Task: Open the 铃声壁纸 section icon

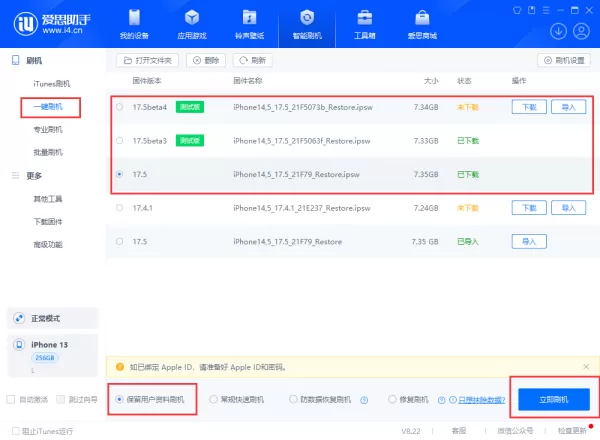Action: (x=249, y=18)
